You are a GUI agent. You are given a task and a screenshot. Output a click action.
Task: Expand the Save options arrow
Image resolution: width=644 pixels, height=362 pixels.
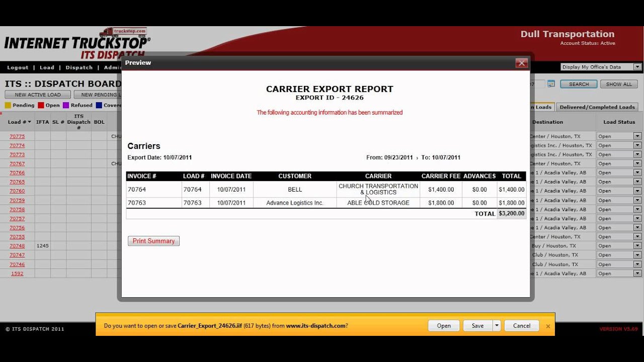point(497,326)
